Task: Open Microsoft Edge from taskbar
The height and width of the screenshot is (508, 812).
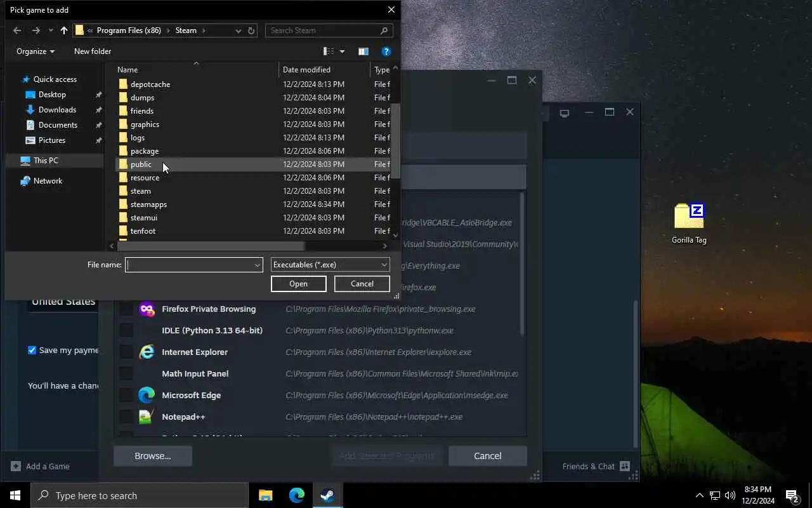Action: tap(297, 495)
